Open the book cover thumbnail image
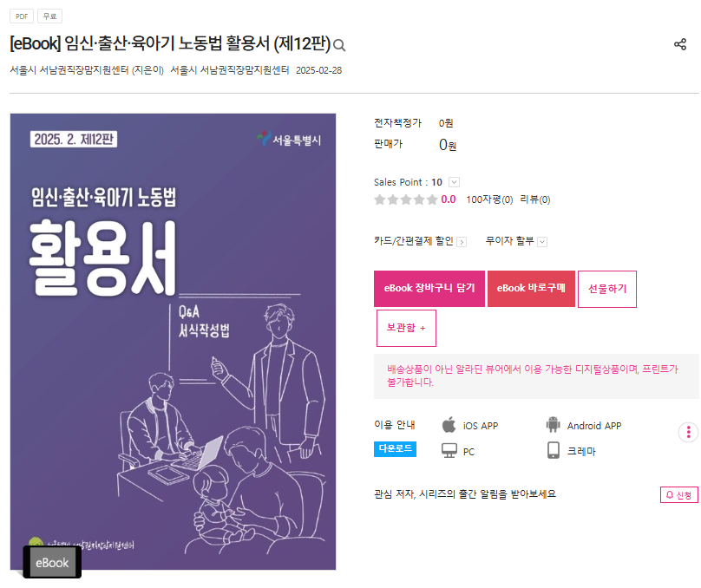 (x=173, y=342)
